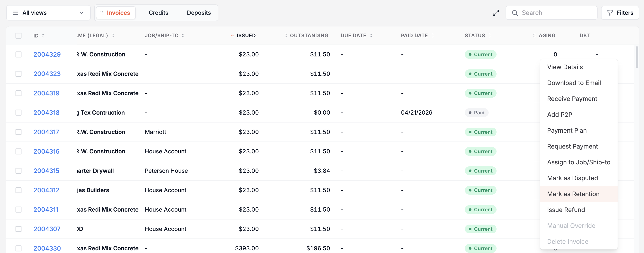Click the Filters funnel icon

(x=610, y=13)
